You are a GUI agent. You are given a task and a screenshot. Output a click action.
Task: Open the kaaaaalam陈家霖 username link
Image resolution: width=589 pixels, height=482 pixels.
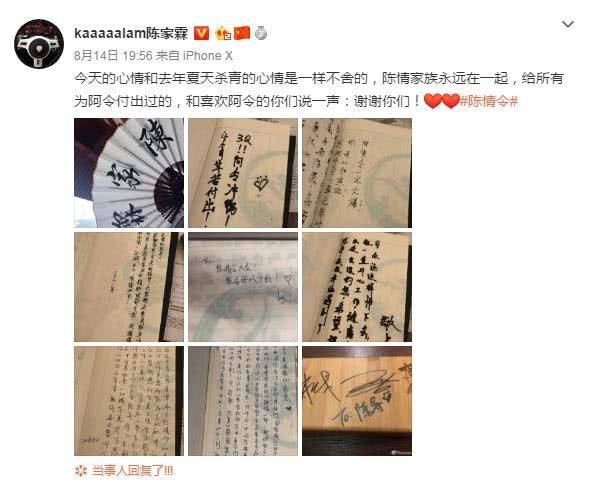pos(131,33)
